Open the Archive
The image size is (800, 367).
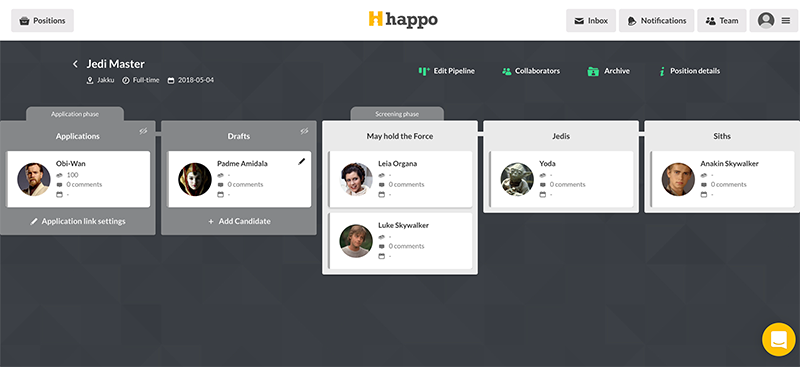pyautogui.click(x=608, y=71)
